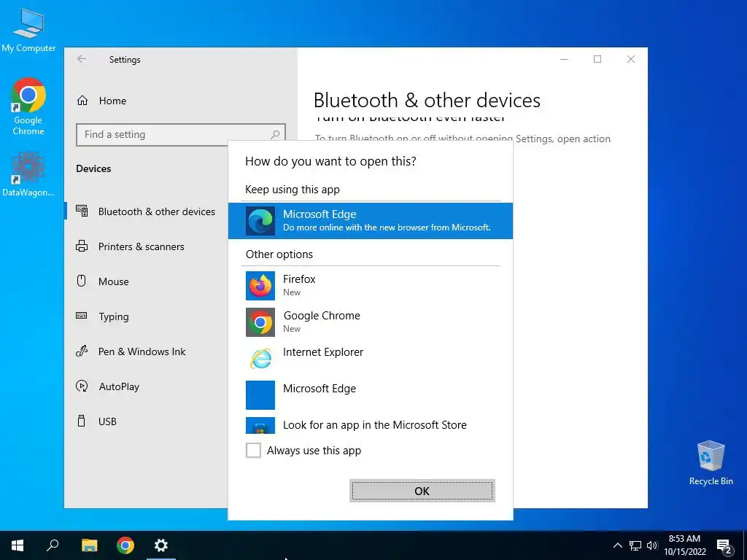Click the My Computer desktop icon
Screen dimensions: 747x560
pyautogui.click(x=28, y=31)
